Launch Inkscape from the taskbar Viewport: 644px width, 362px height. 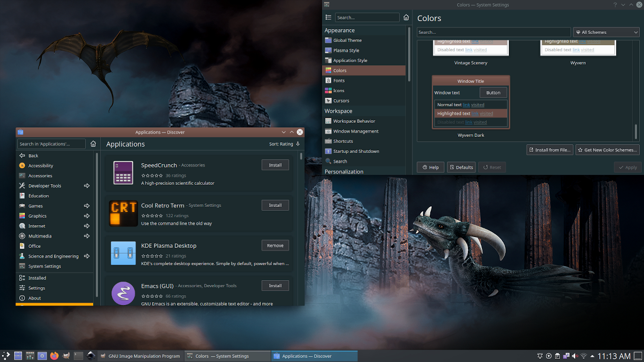pos(91,356)
